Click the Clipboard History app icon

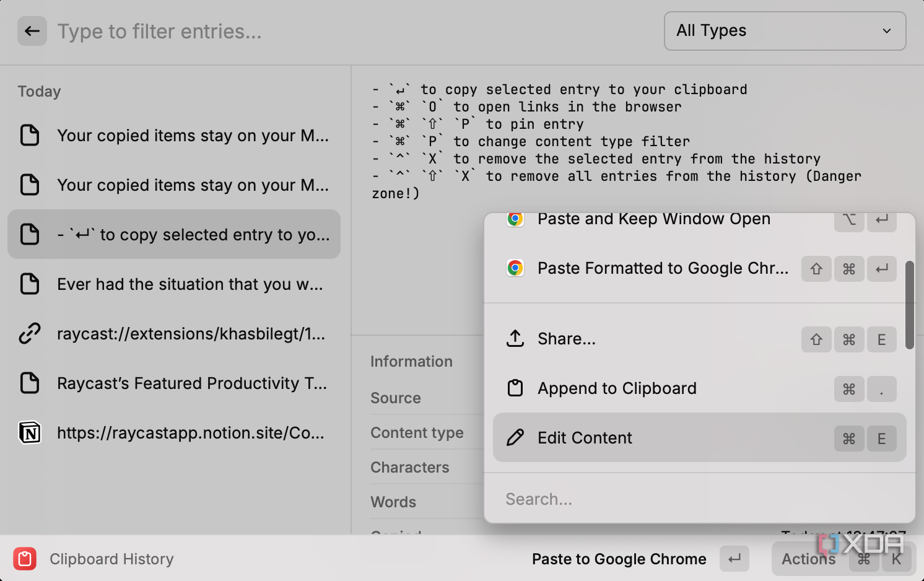coord(25,559)
